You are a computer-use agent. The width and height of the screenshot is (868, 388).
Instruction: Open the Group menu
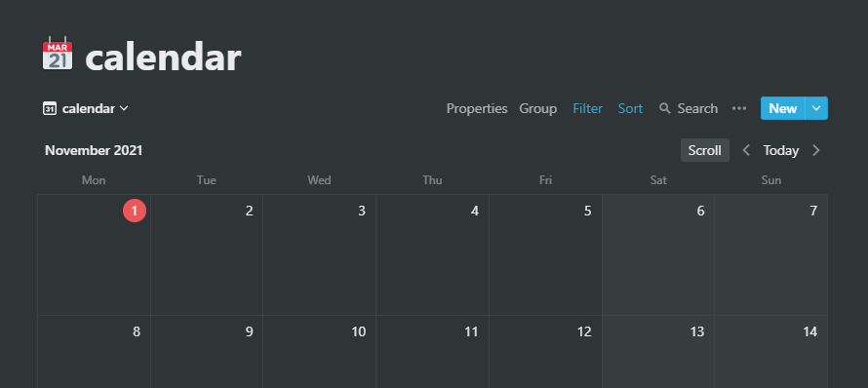tap(537, 108)
